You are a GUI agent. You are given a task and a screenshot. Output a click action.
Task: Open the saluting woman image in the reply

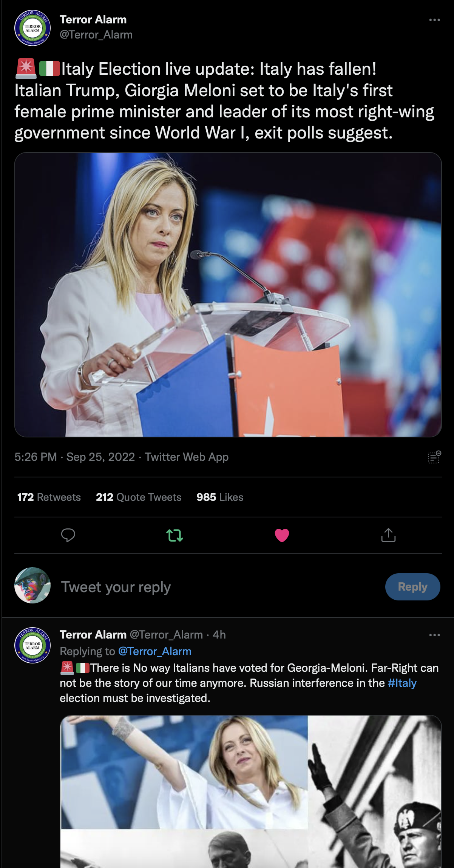(x=184, y=772)
